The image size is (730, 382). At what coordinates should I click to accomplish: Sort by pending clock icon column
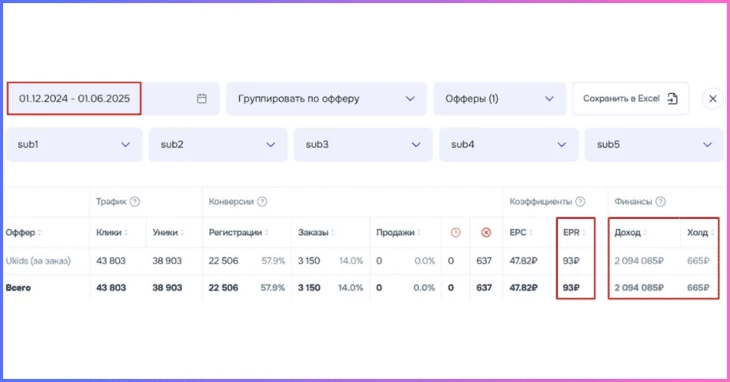(x=455, y=232)
